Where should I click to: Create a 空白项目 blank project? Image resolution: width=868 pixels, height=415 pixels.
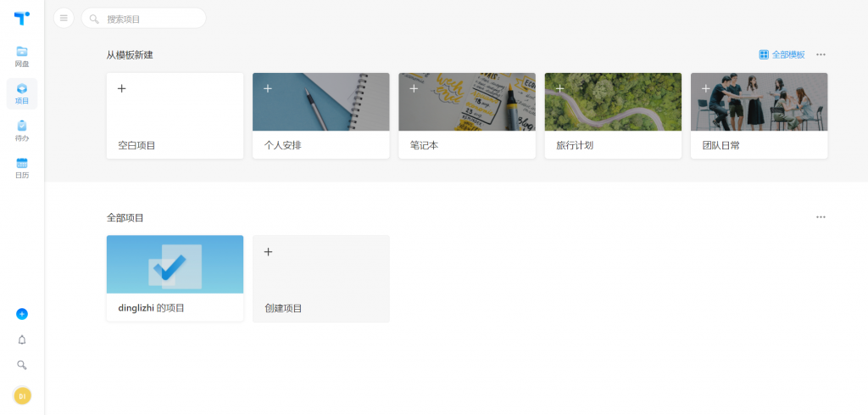pyautogui.click(x=175, y=115)
